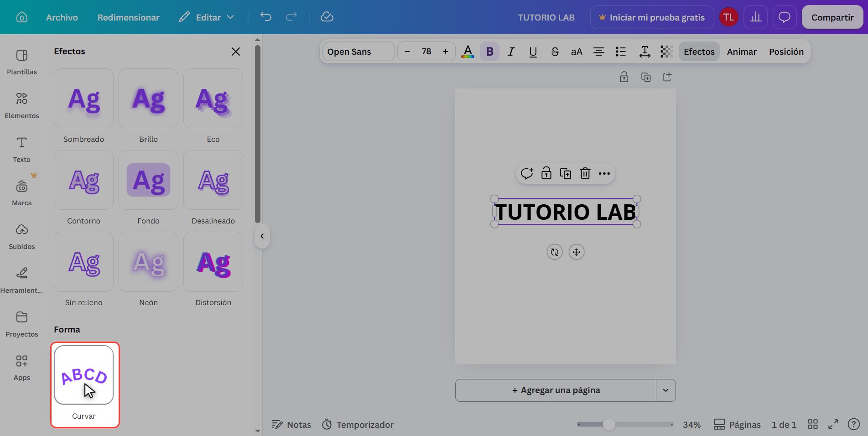Open the TL account avatar

click(728, 17)
